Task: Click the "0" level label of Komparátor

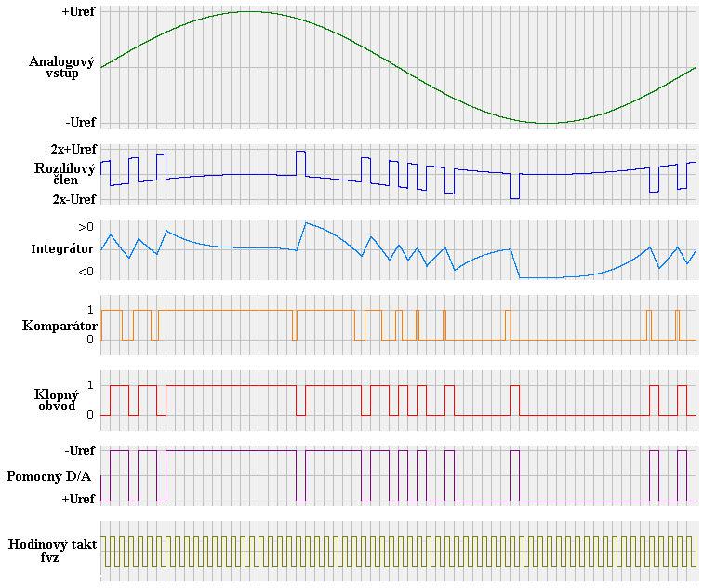Action: pos(90,340)
